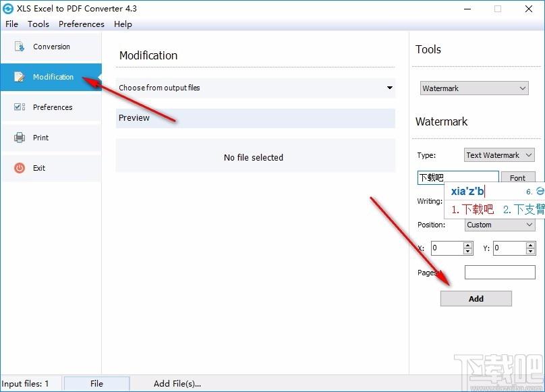The image size is (545, 392).
Task: Click the X coordinate field
Action: (447, 248)
